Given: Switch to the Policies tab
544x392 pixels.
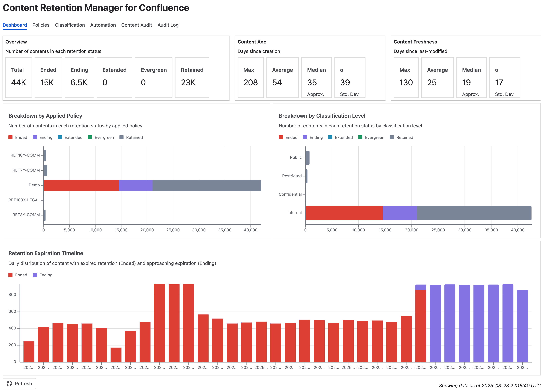Looking at the screenshot, I should (x=41, y=25).
